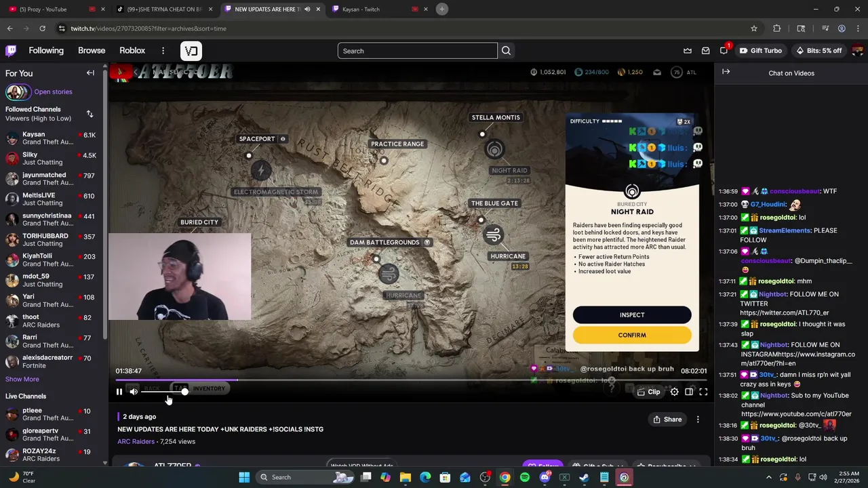Switch to SHE TRYNA CHEAT tab

click(x=164, y=9)
